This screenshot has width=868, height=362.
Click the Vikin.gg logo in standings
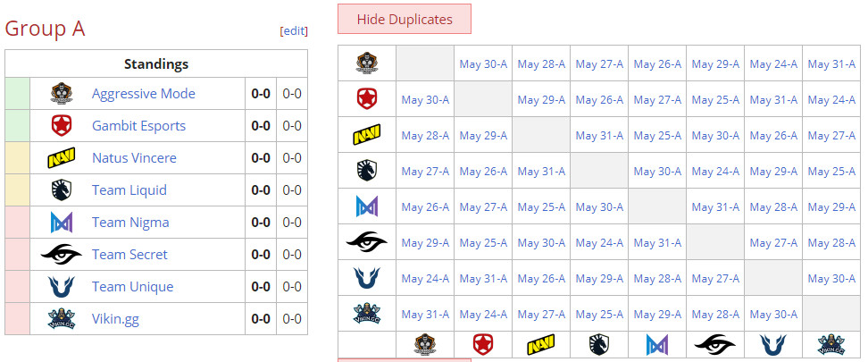tap(61, 319)
